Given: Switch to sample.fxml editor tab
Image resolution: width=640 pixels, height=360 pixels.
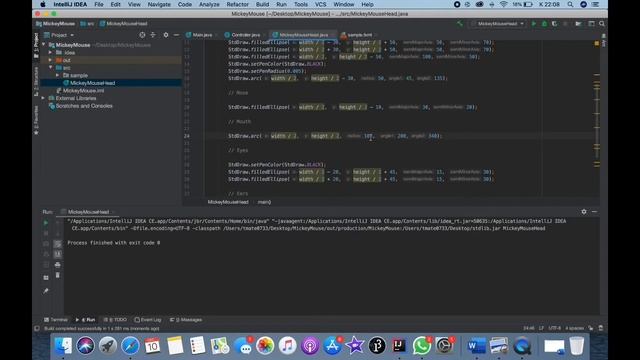Looking at the screenshot, I should 356,35.
